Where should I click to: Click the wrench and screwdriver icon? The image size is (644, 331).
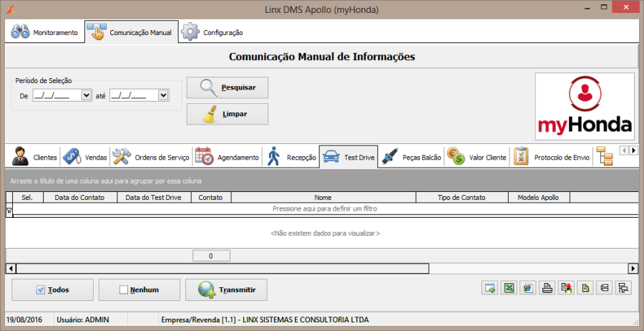point(122,156)
